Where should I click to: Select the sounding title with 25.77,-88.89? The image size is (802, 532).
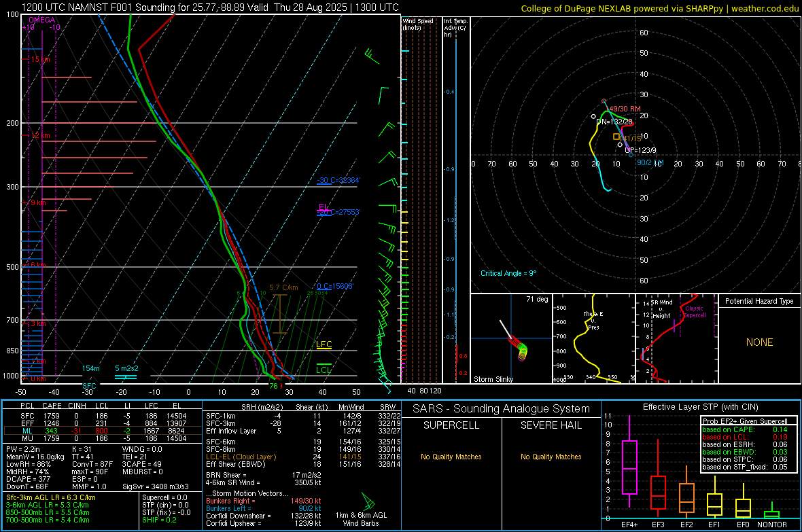point(210,7)
